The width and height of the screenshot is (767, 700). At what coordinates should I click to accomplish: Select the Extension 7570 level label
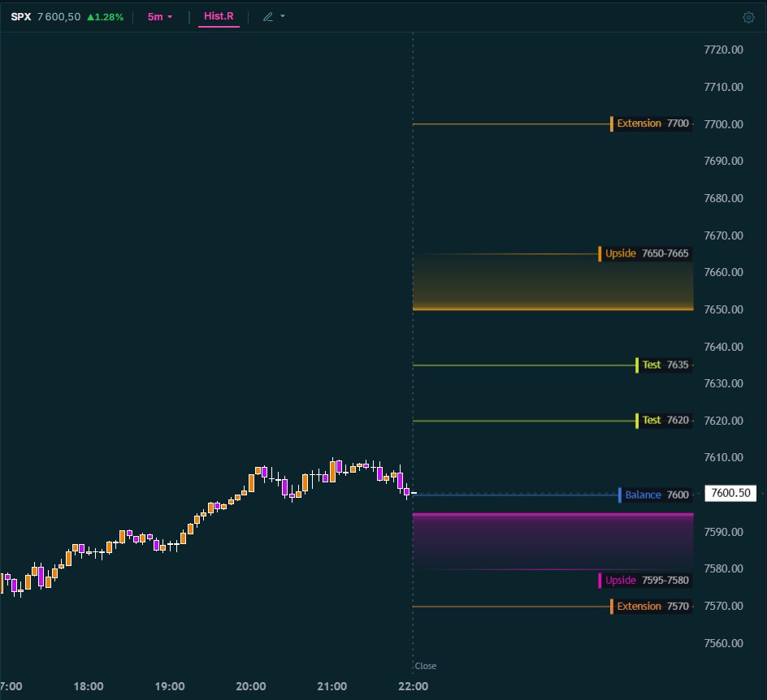[x=651, y=606]
